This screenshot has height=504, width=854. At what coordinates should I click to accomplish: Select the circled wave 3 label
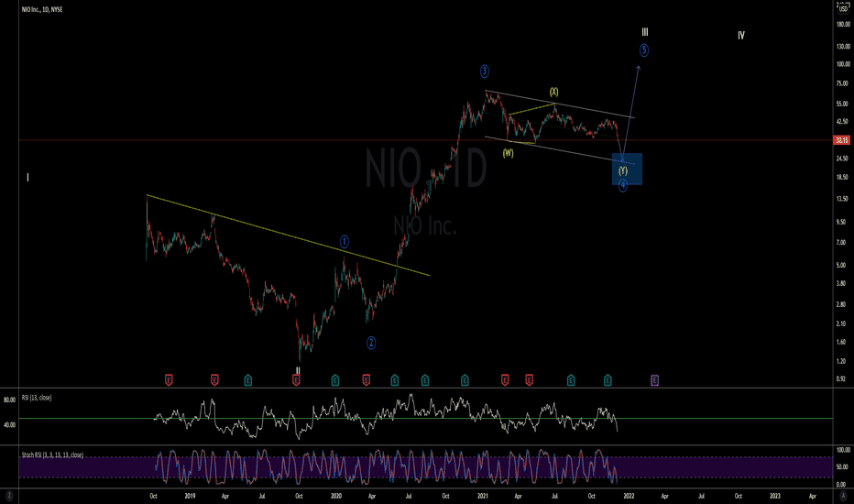coord(484,71)
